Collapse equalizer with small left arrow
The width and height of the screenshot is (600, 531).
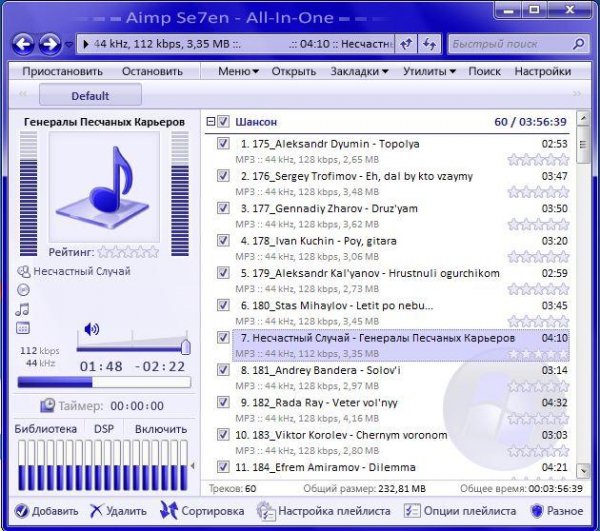click(192, 466)
